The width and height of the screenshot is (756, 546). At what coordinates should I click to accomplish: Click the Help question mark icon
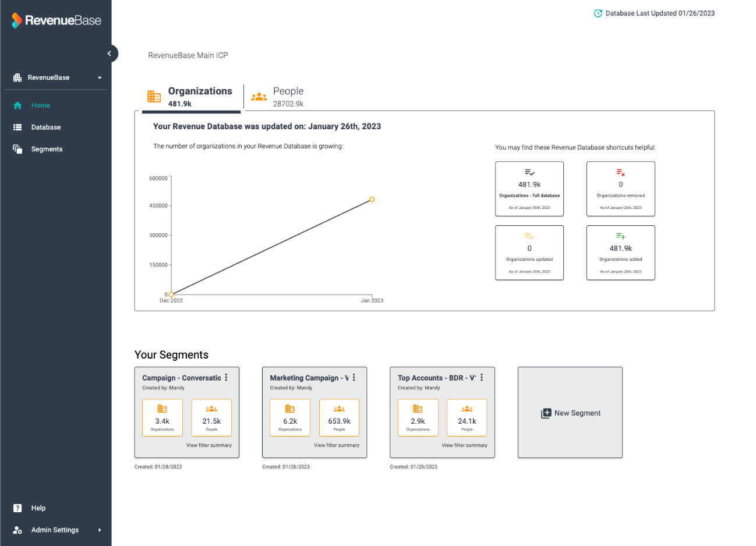(x=17, y=508)
